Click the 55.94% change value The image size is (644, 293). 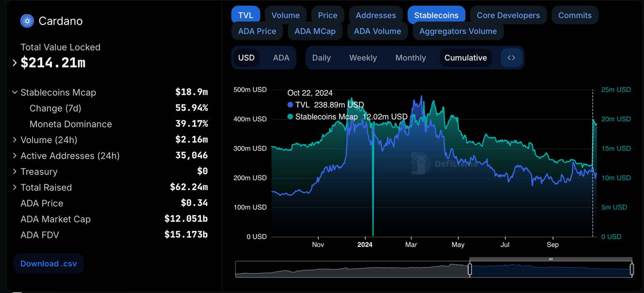click(x=191, y=108)
